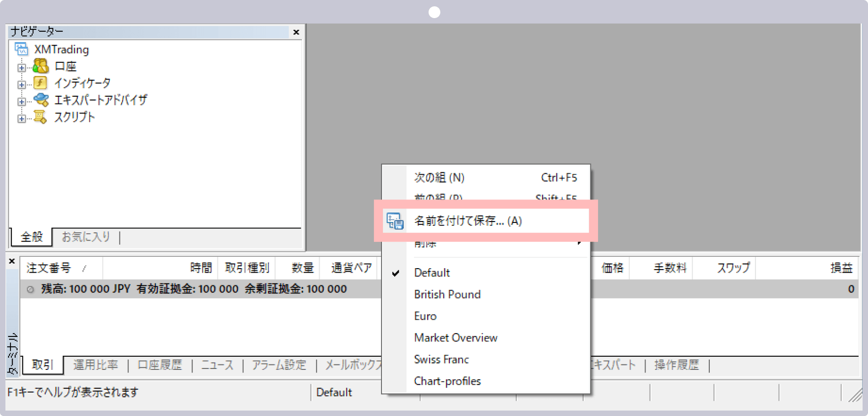Click the XMTrading server icon in Navigator

tap(21, 49)
